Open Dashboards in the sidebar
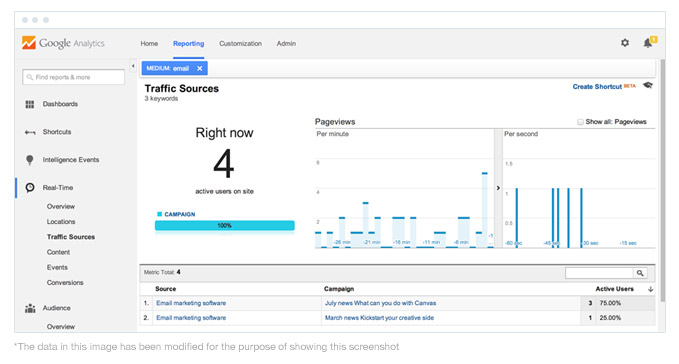This screenshot has height=364, width=679. tap(60, 104)
